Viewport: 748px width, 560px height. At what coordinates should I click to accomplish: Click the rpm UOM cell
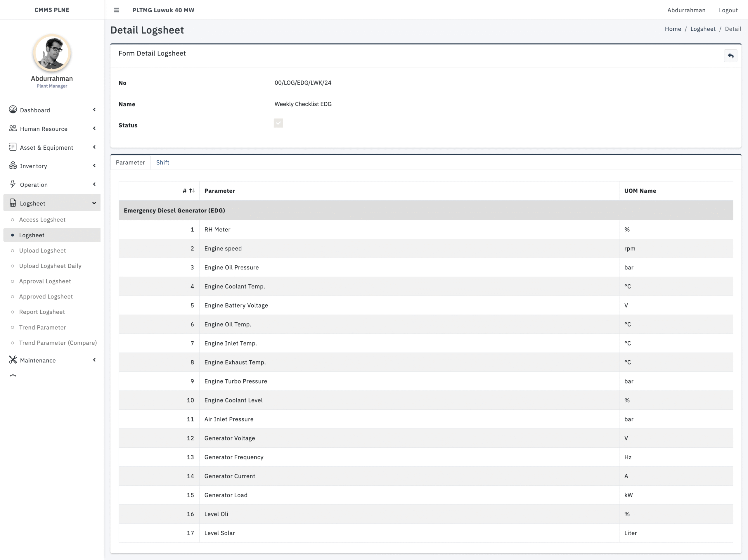tap(676, 248)
